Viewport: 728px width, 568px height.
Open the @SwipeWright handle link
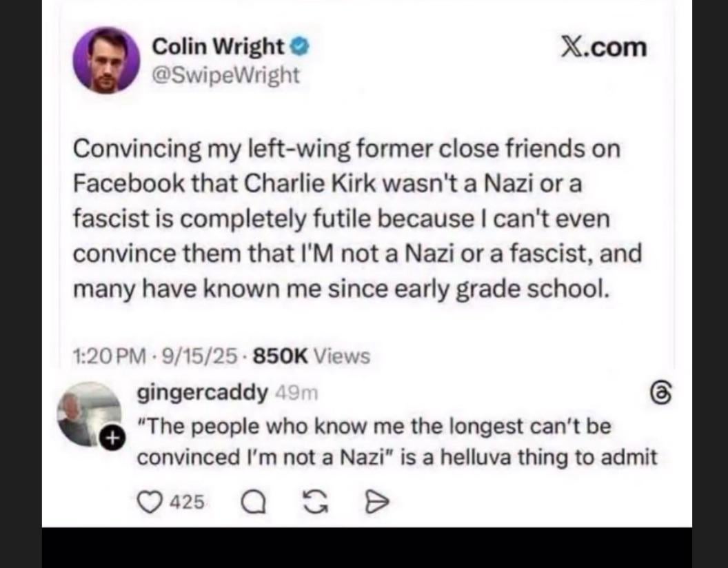click(x=225, y=74)
